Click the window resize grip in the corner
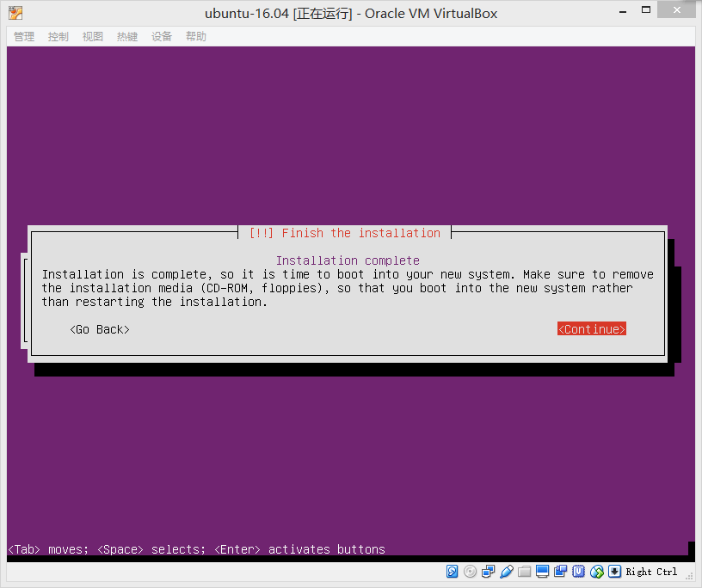This screenshot has height=588, width=702. 689,576
